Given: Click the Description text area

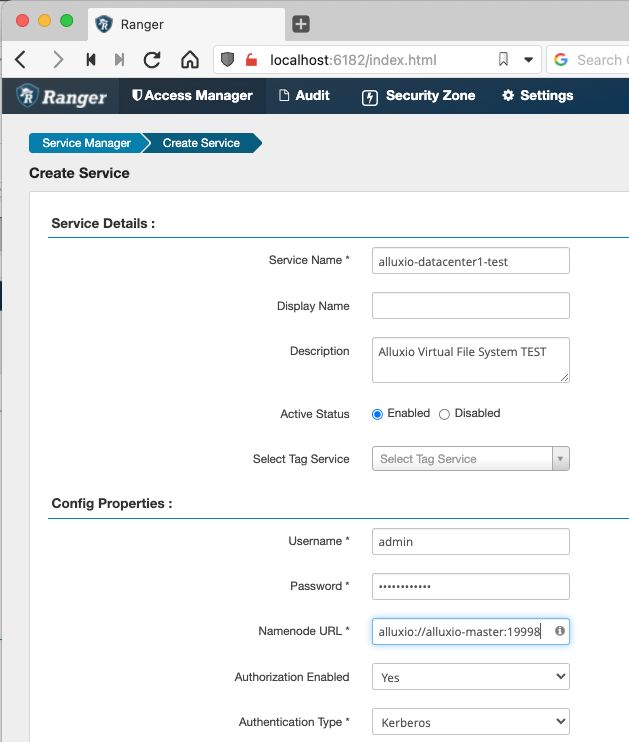Looking at the screenshot, I should click(470, 360).
